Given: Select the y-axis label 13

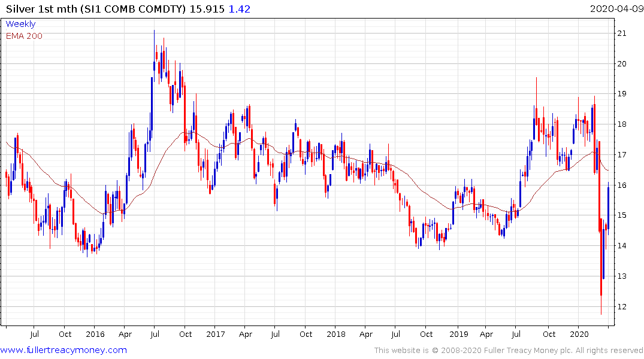Looking at the screenshot, I should pyautogui.click(x=622, y=276).
